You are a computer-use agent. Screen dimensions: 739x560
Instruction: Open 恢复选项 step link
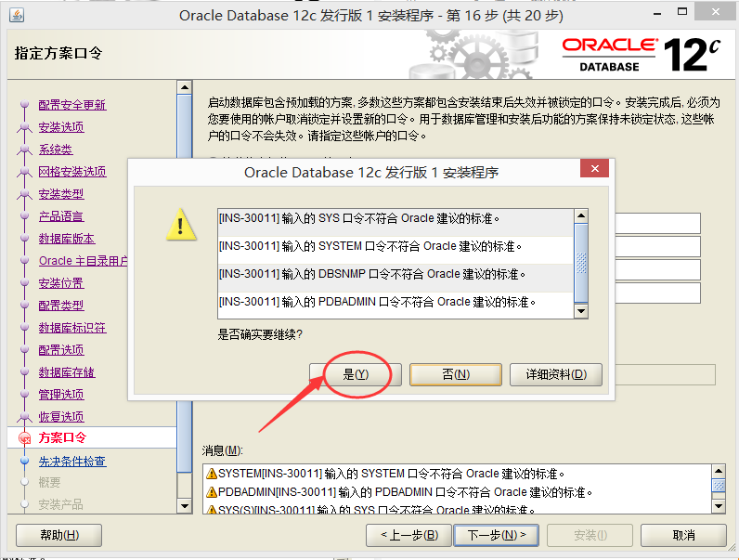pyautogui.click(x=61, y=417)
